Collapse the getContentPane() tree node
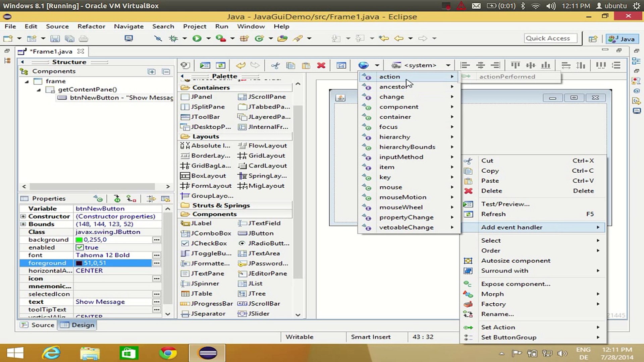Image resolution: width=644 pixels, height=362 pixels. coord(39,90)
